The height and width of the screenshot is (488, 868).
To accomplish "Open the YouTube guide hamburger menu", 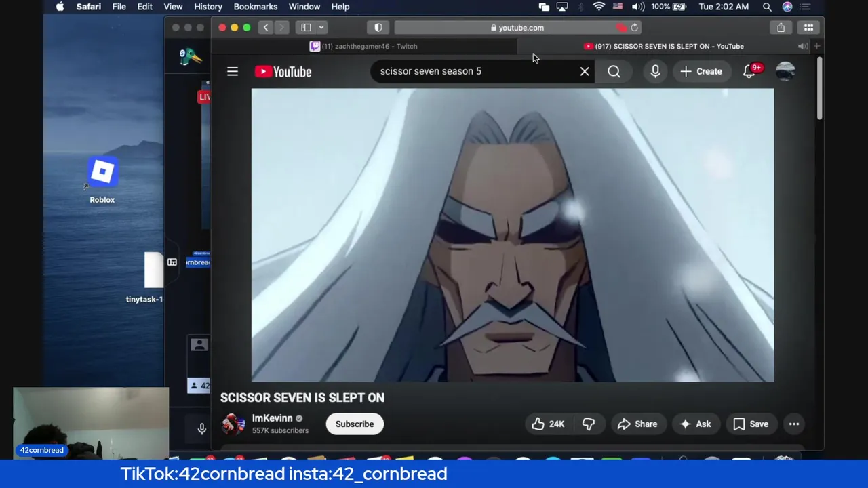I will pos(233,71).
